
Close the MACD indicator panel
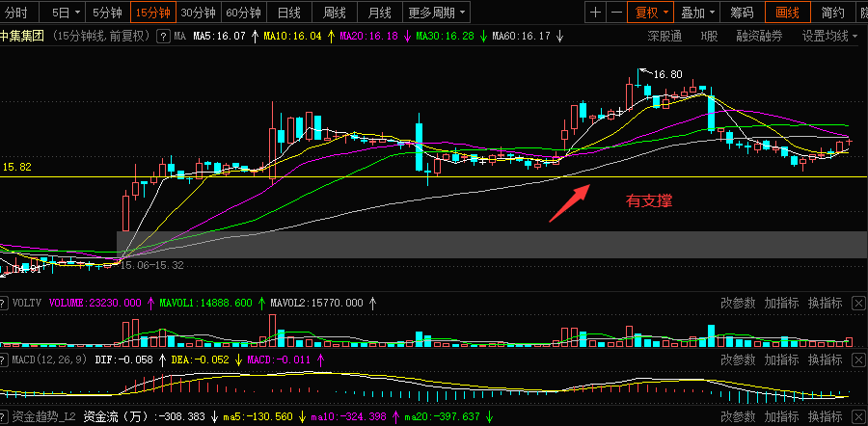859,359
